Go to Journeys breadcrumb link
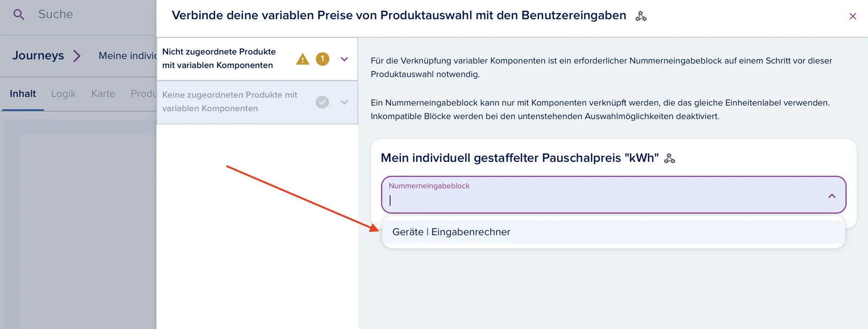Image resolution: width=868 pixels, height=329 pixels. pos(38,55)
